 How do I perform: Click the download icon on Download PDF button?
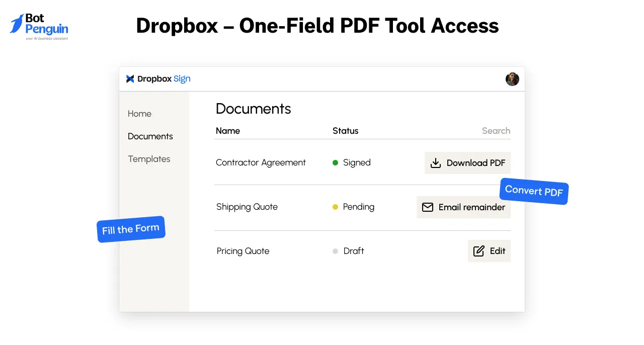pyautogui.click(x=435, y=162)
